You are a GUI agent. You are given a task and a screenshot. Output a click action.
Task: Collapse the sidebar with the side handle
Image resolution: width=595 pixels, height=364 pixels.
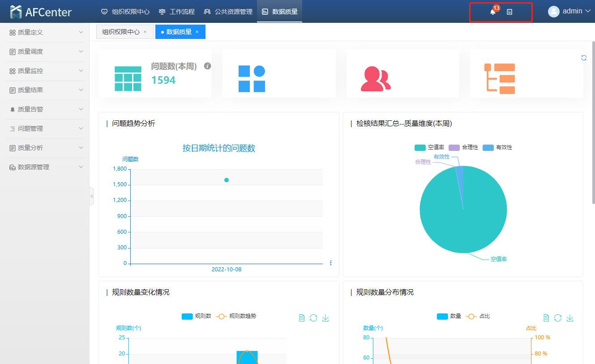91,196
